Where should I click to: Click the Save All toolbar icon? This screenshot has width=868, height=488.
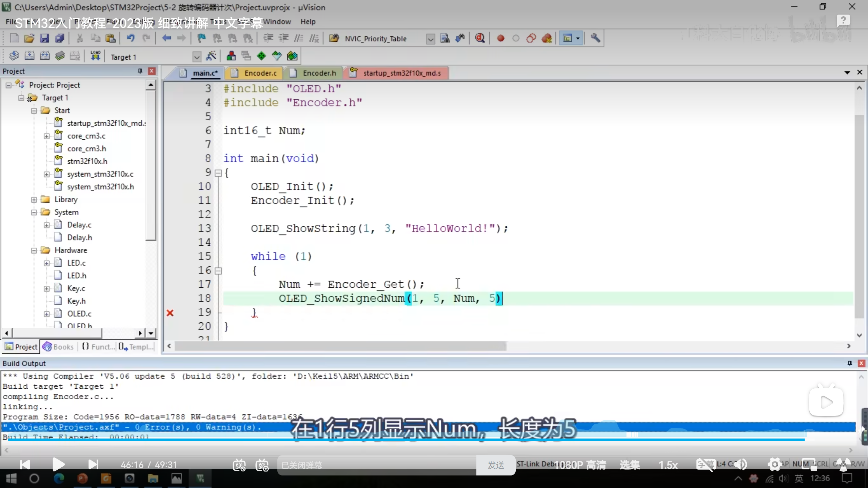[x=60, y=38]
